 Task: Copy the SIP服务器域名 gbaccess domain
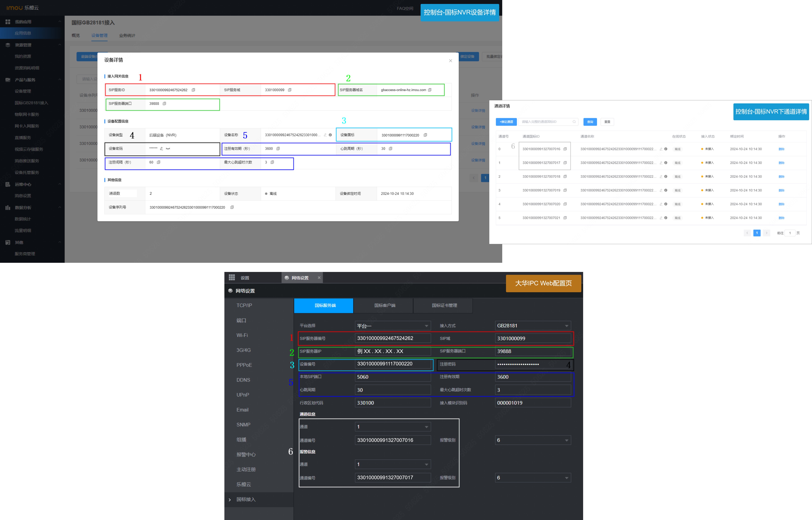[429, 90]
